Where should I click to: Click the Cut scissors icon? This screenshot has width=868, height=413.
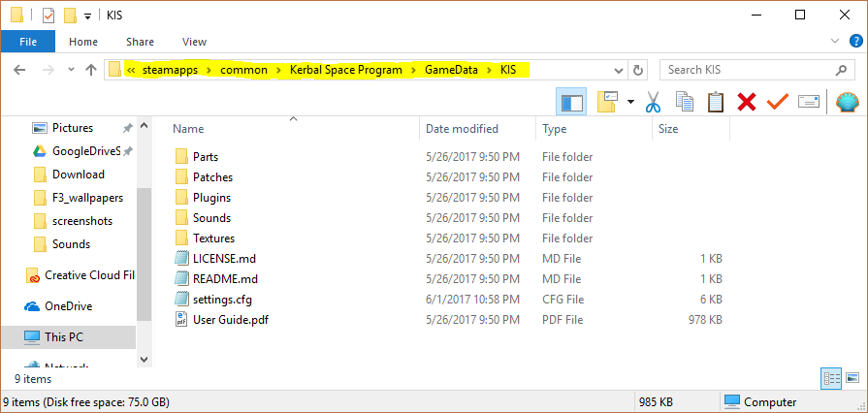[654, 102]
